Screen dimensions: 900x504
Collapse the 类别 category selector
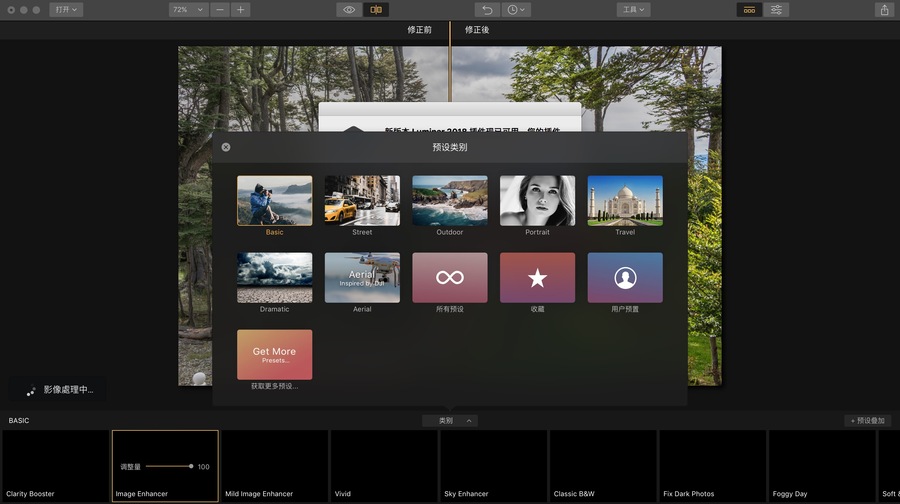pos(450,421)
